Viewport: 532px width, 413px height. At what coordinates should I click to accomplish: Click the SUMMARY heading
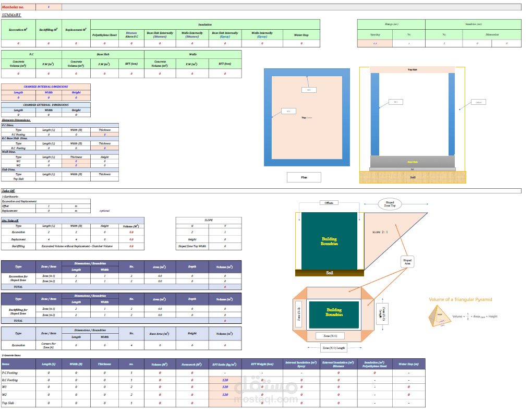pyautogui.click(x=11, y=15)
